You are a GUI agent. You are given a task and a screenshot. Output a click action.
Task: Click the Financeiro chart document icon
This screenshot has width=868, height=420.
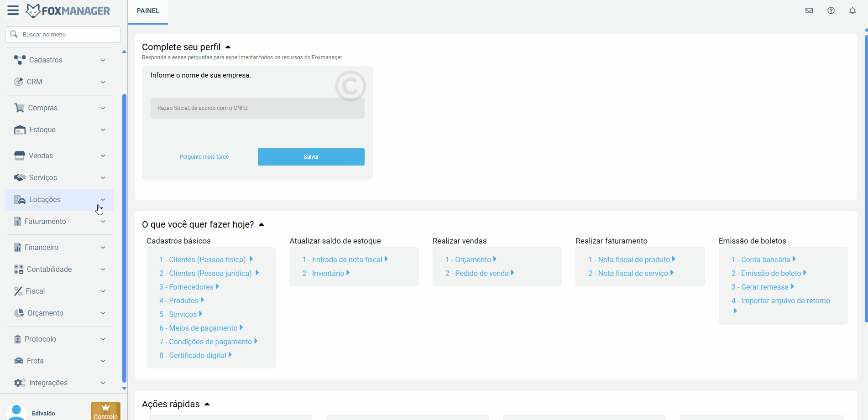pos(17,247)
